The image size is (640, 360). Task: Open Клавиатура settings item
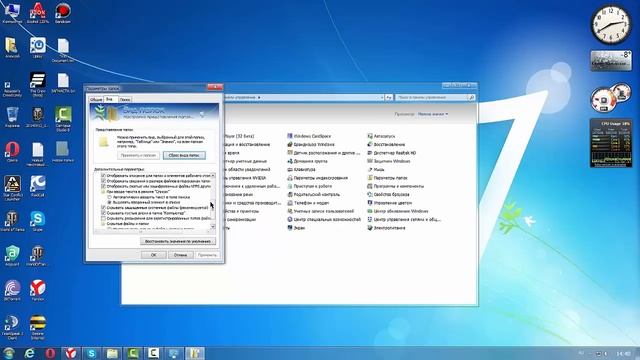coord(301,169)
